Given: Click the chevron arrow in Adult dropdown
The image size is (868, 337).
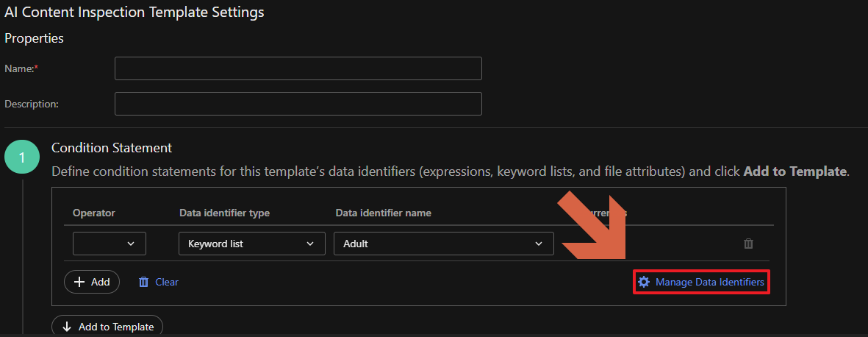Looking at the screenshot, I should pos(539,244).
